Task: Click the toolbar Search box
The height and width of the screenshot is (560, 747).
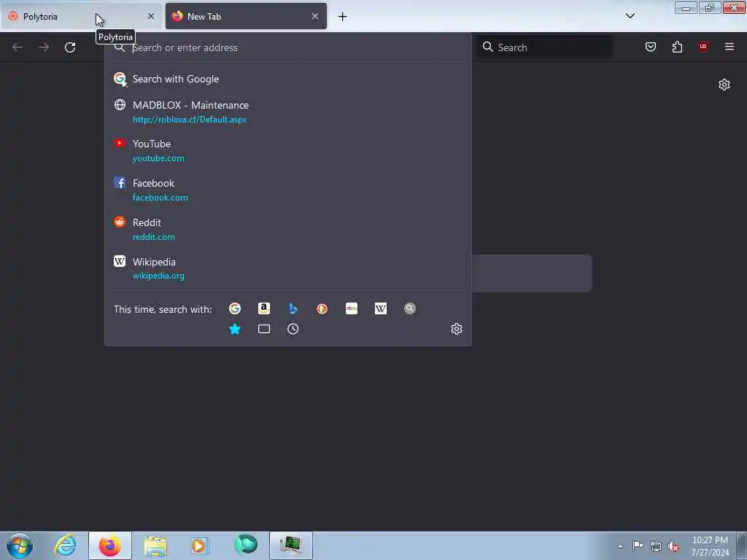Action: click(x=544, y=47)
